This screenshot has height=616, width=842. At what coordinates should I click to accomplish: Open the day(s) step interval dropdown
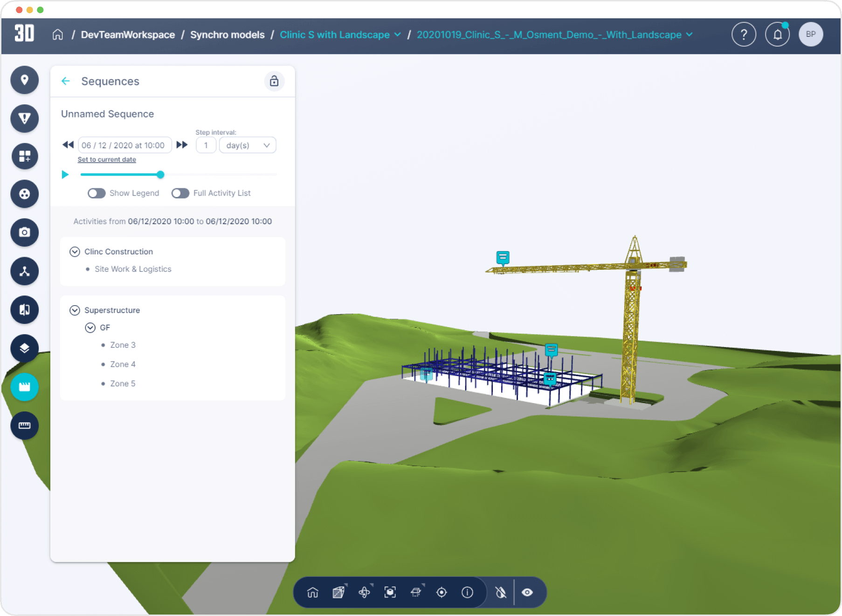[x=248, y=145]
